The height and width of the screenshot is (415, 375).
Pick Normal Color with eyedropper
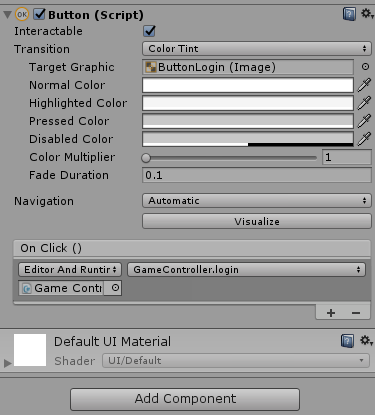(x=364, y=85)
